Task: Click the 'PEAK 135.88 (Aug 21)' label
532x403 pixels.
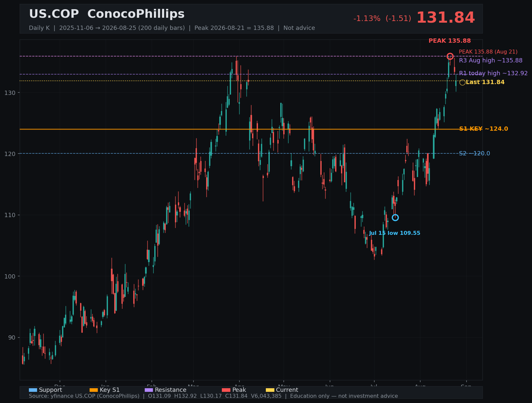Action: [488, 52]
